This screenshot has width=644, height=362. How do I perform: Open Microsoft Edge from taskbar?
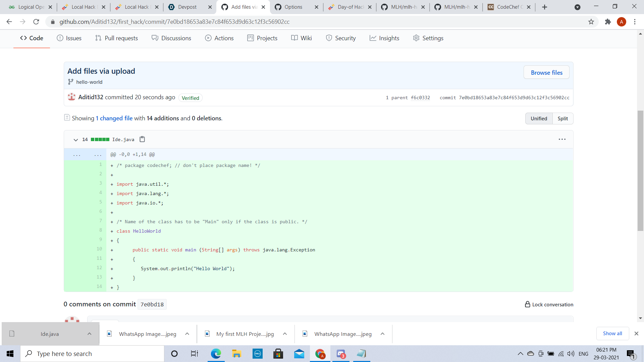(x=216, y=354)
